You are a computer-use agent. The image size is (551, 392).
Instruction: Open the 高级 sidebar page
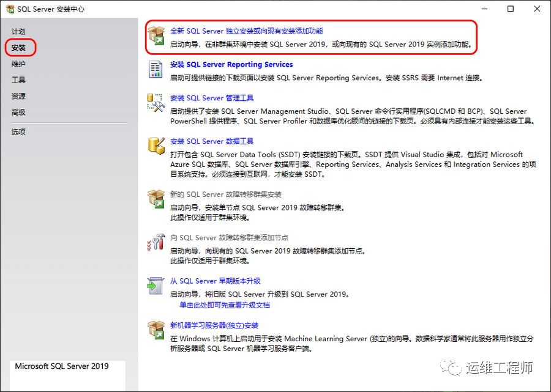point(18,113)
